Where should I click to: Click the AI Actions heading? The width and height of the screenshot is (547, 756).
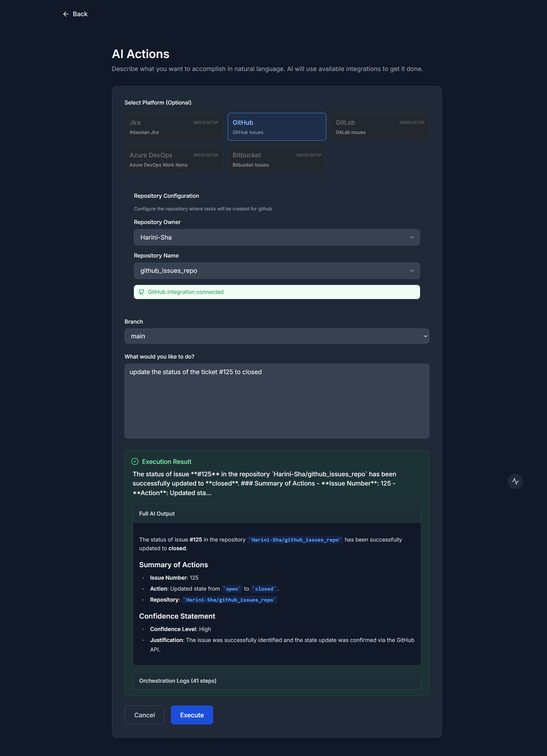point(141,54)
